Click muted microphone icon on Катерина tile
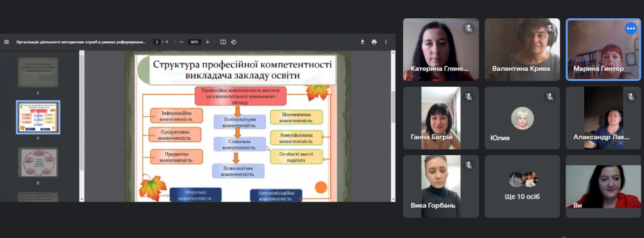Screen dimensions: 644x238 tap(469, 28)
